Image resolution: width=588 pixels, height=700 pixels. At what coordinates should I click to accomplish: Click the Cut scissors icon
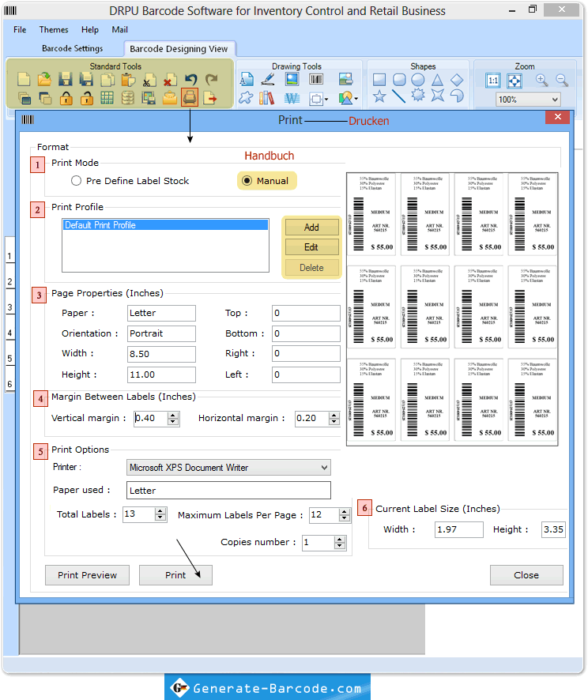coord(149,80)
